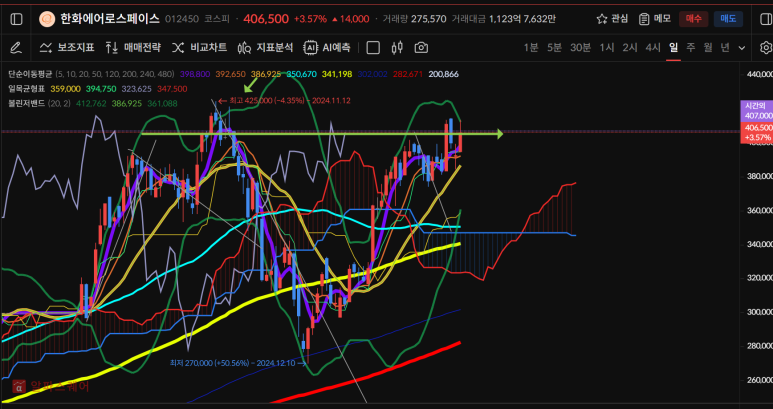The image size is (773, 409).
Task: Select 월 monthly timeframe
Action: pyautogui.click(x=708, y=48)
